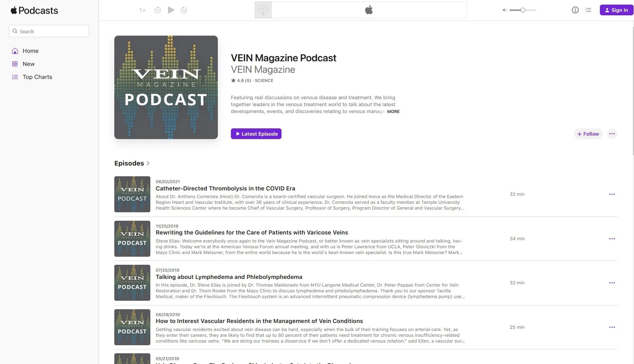Viewport: 634px width, 364px height.
Task: Adjust the volume slider knob
Action: (x=522, y=10)
